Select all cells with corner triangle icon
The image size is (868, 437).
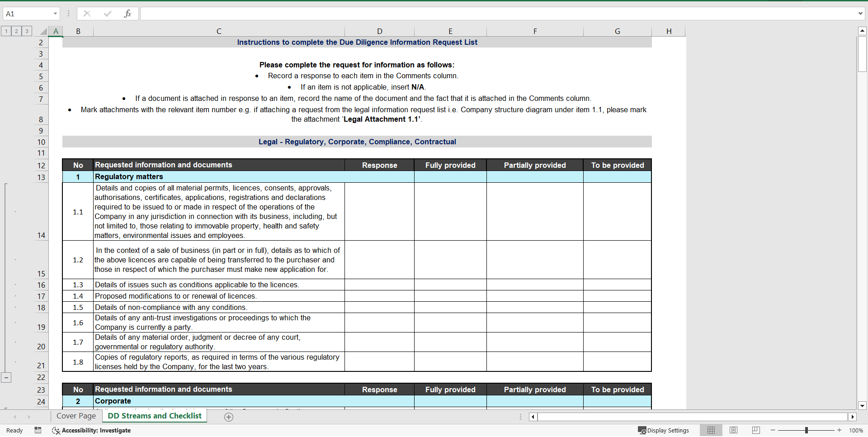click(43, 31)
